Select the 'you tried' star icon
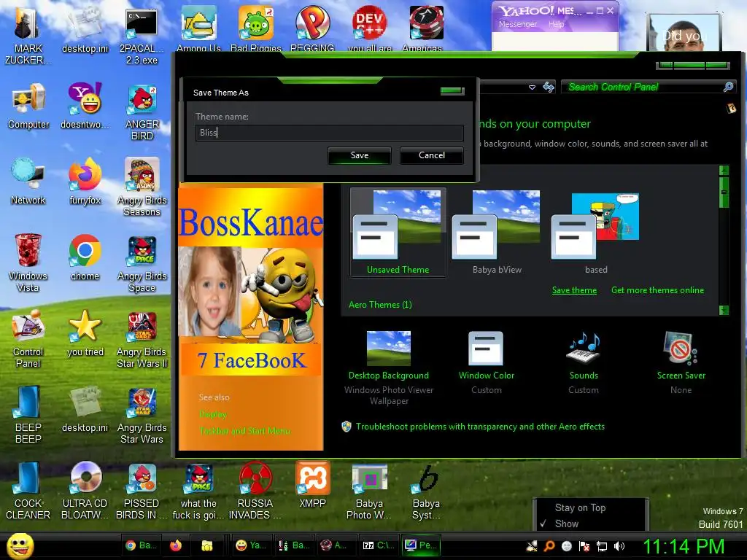The image size is (747, 560). [x=85, y=333]
